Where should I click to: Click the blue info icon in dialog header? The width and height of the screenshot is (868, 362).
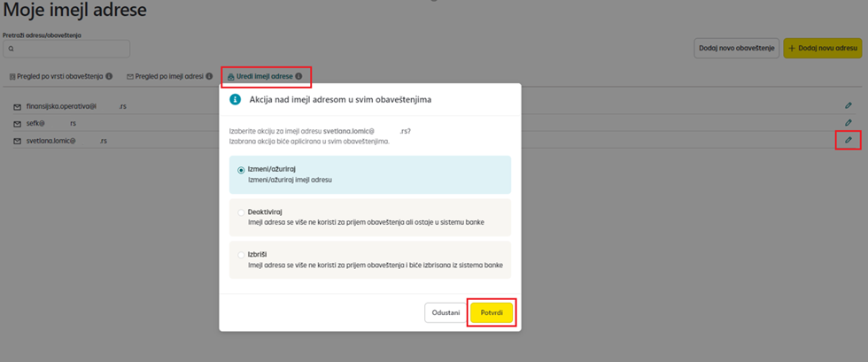(x=236, y=100)
